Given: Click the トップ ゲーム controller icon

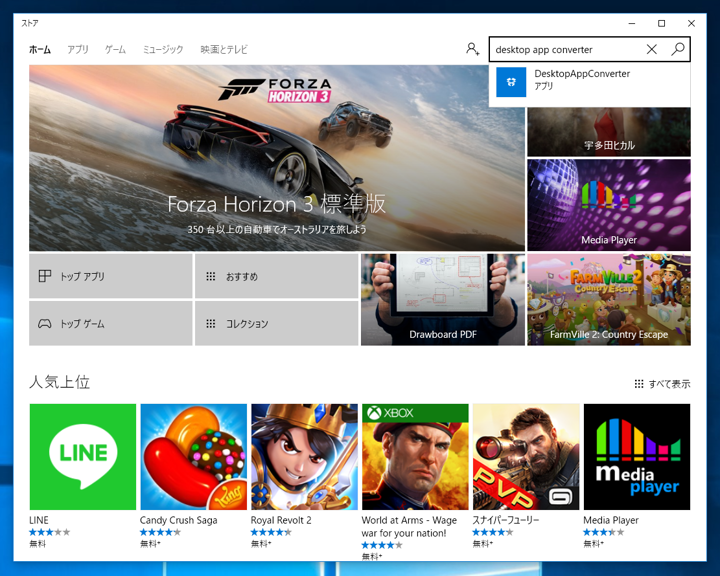Looking at the screenshot, I should point(45,324).
